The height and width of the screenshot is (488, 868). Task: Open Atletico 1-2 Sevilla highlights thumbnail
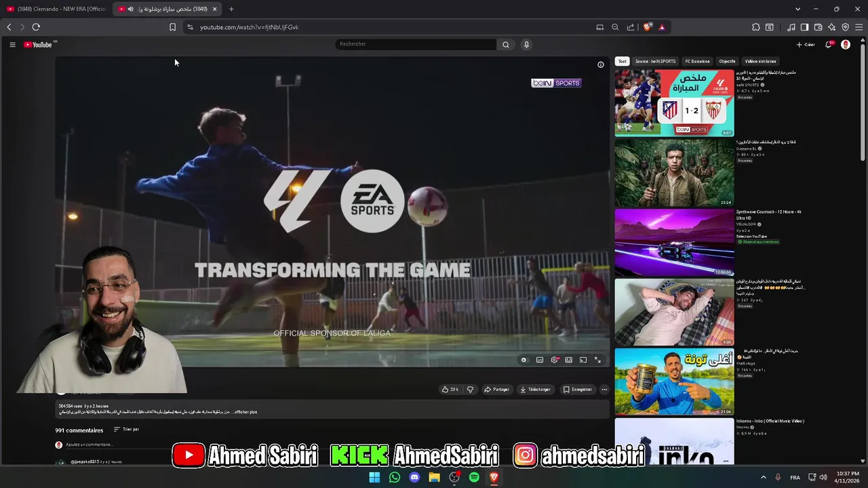pyautogui.click(x=674, y=103)
